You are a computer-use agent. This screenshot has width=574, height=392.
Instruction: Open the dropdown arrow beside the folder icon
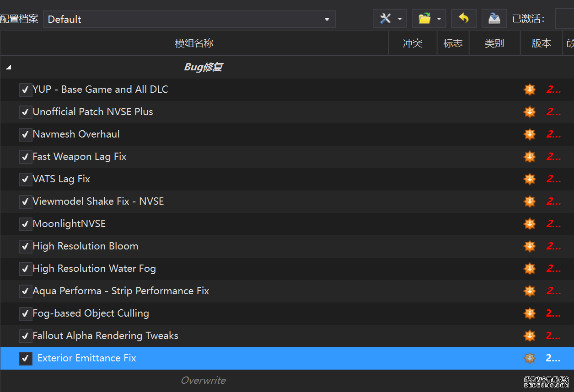click(439, 19)
